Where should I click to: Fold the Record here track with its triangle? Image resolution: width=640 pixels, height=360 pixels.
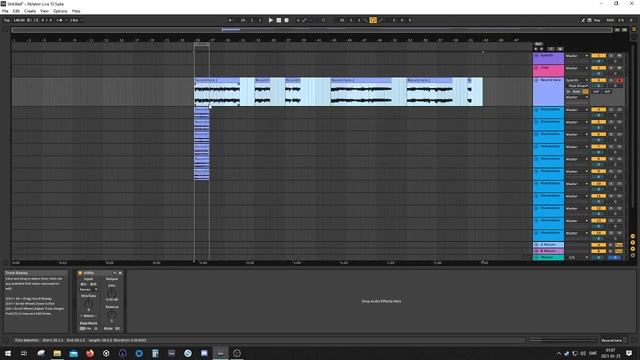point(536,80)
